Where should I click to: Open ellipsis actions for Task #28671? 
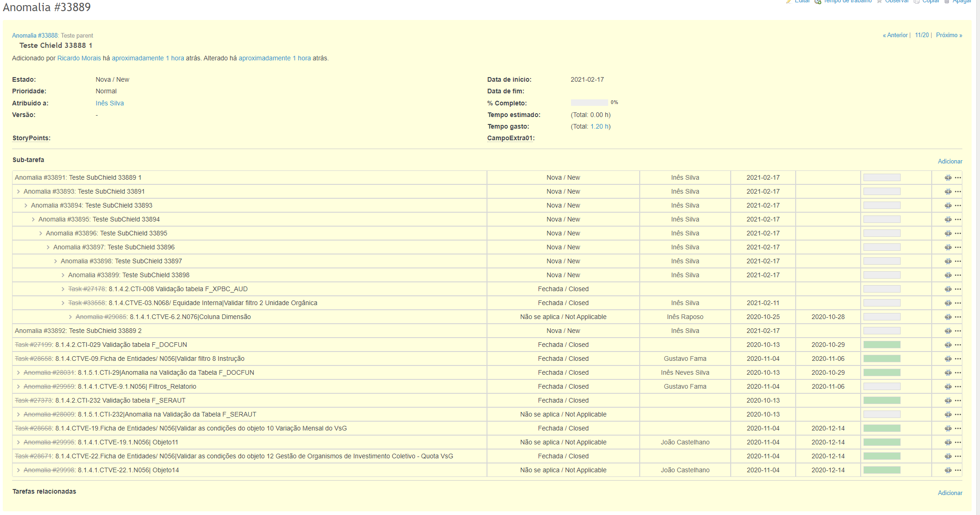coord(958,456)
